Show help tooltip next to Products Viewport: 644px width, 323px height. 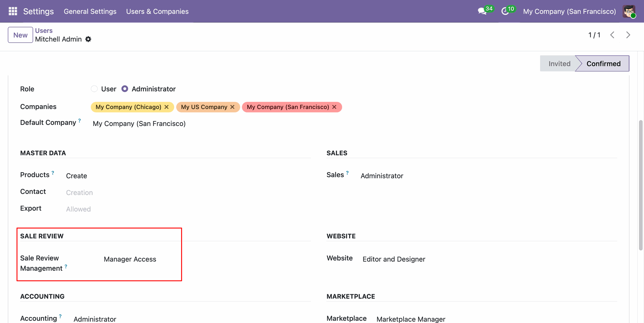(53, 173)
